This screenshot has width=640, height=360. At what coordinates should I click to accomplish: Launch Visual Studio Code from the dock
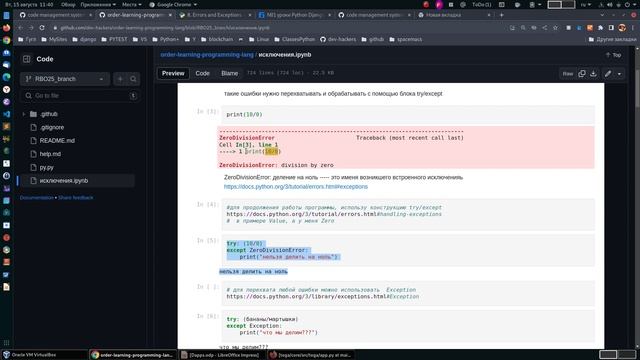coord(7,114)
